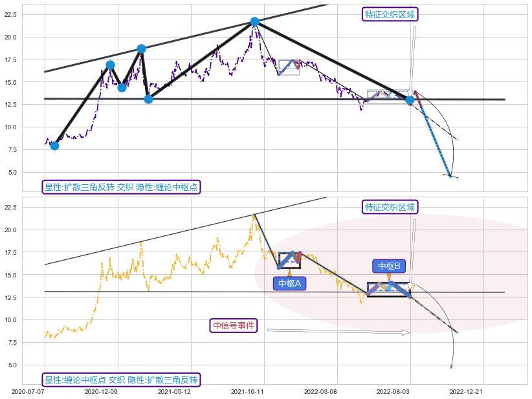Click the orange arrow under 中枢B label
532x399 pixels.
click(389, 277)
